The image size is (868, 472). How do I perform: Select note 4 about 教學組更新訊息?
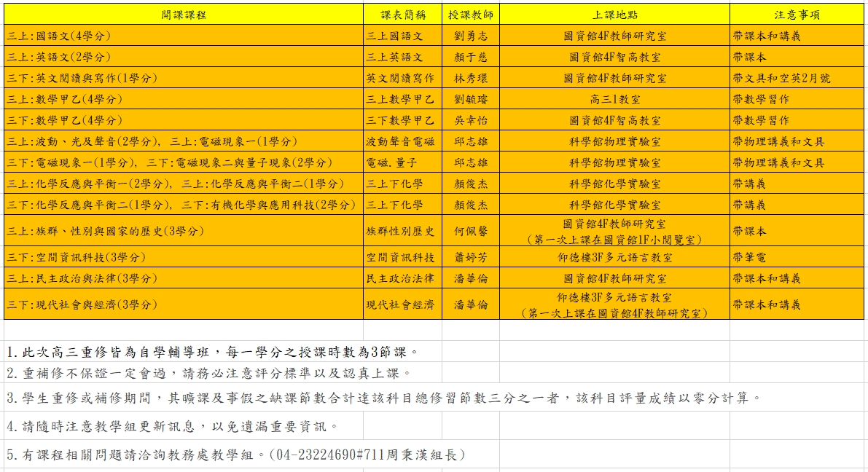pos(173,426)
